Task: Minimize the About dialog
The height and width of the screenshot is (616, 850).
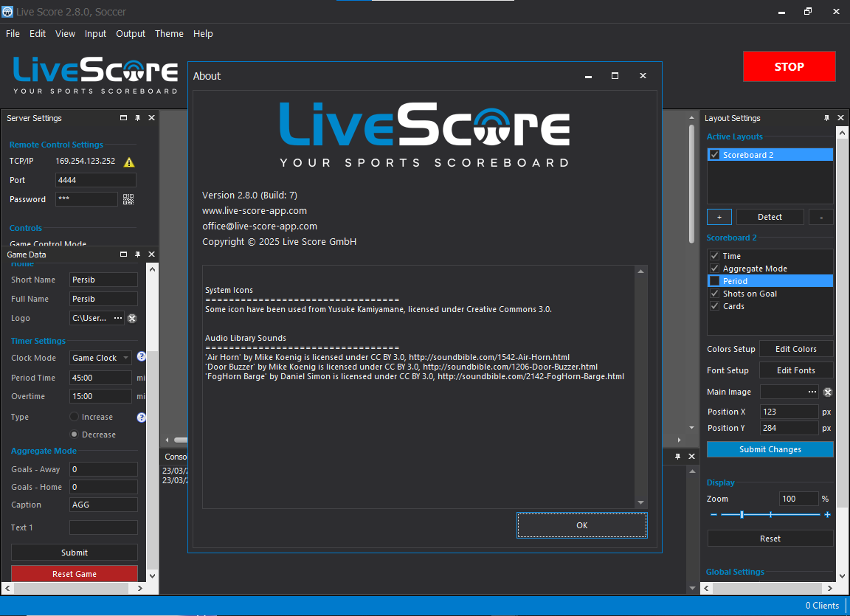Action: coord(588,76)
